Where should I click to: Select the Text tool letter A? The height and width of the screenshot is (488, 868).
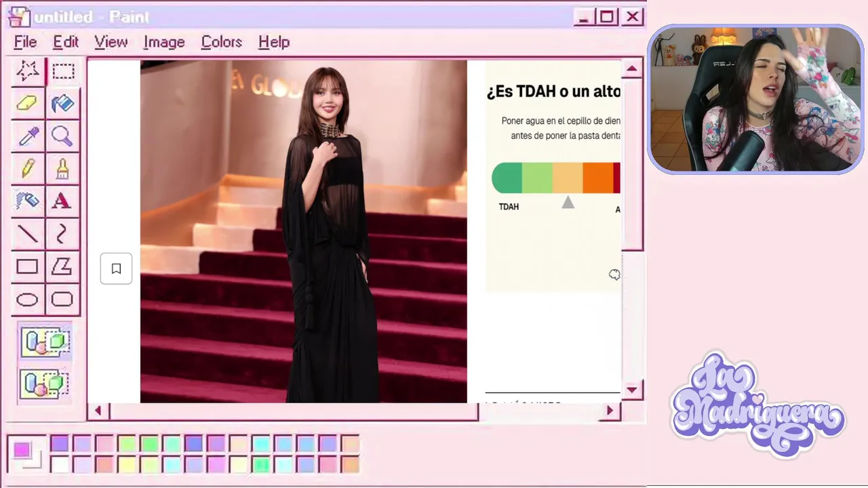63,201
